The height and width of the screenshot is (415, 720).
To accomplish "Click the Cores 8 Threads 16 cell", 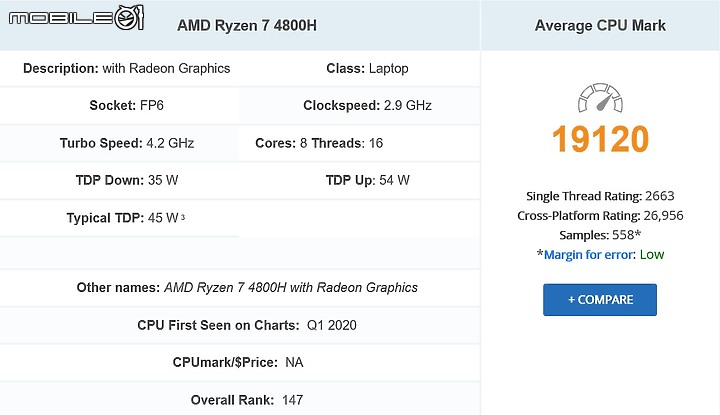I will click(x=360, y=143).
